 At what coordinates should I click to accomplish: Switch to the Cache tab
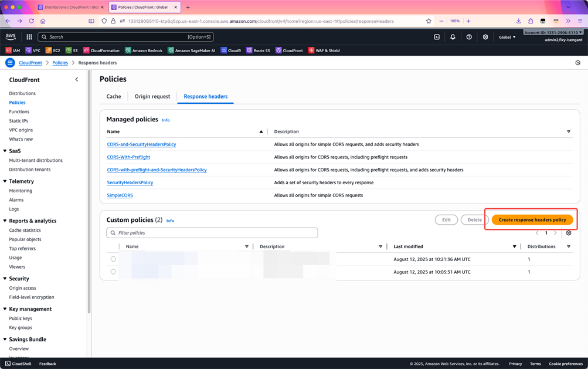tap(114, 96)
